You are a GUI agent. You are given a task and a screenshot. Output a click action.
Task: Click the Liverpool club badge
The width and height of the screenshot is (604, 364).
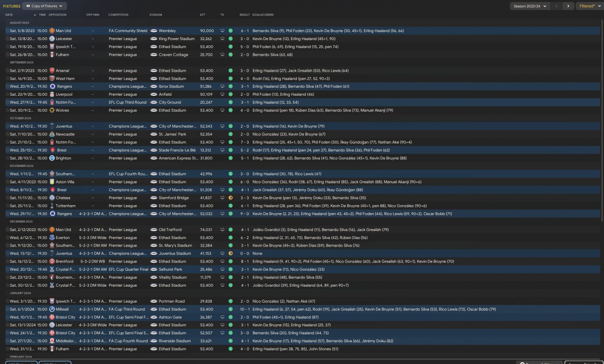(x=52, y=94)
